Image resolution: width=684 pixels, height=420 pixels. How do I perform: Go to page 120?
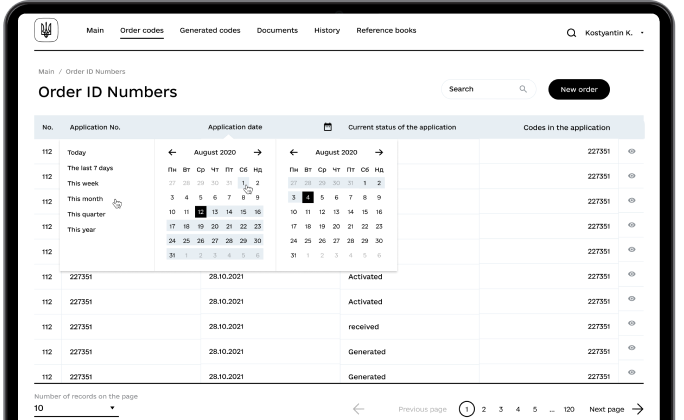click(x=569, y=409)
